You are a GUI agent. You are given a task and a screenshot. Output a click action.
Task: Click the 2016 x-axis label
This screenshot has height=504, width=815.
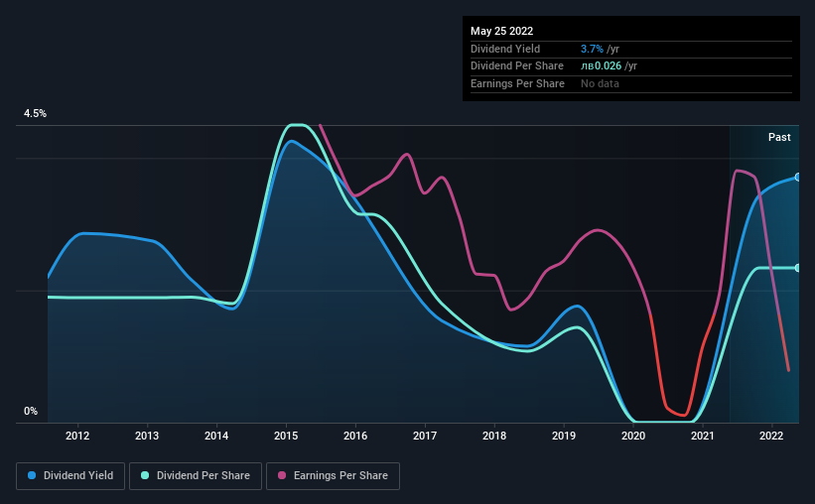355,436
